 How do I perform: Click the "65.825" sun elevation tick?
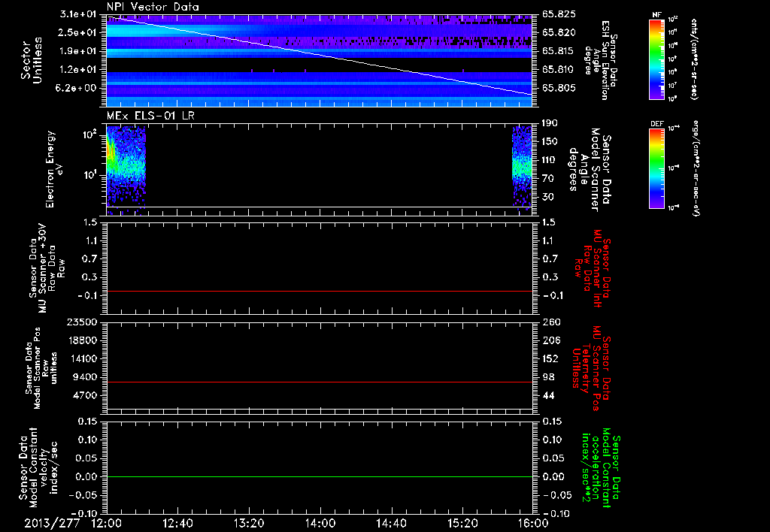point(559,14)
